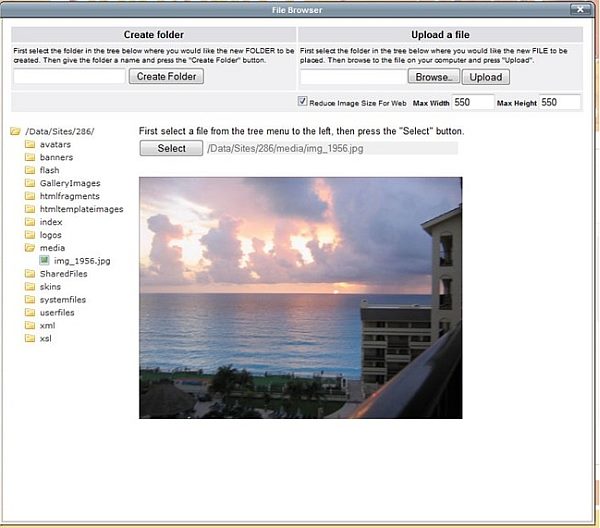Toggle Reduce Image Size For Web checkbox

pyautogui.click(x=303, y=102)
